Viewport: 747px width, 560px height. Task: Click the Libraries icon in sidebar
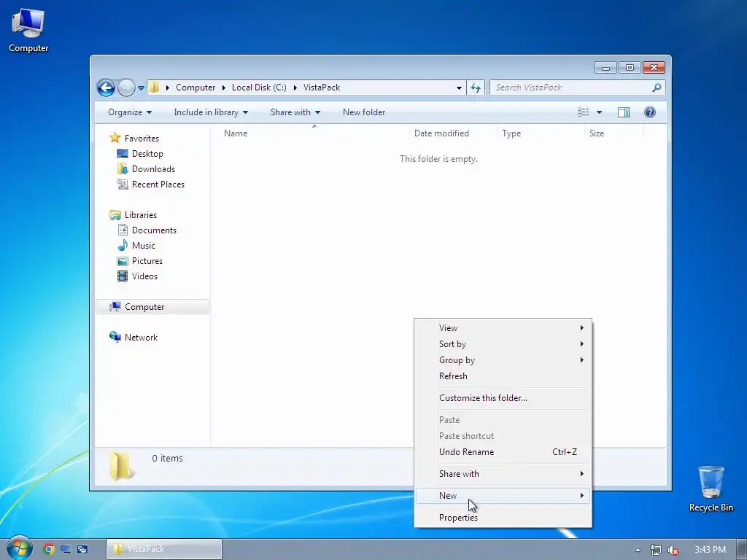pyautogui.click(x=115, y=215)
